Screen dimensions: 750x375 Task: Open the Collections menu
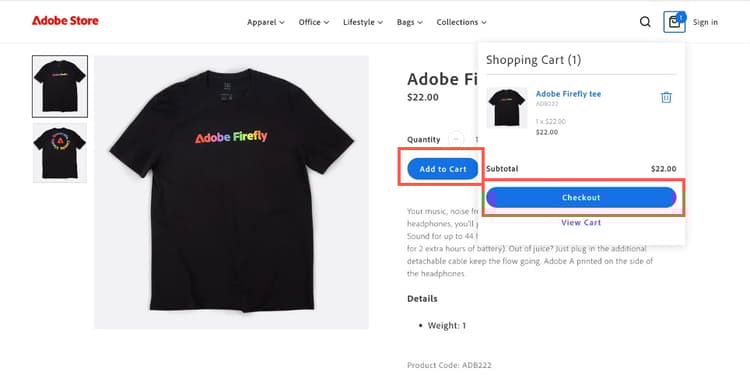(x=462, y=22)
